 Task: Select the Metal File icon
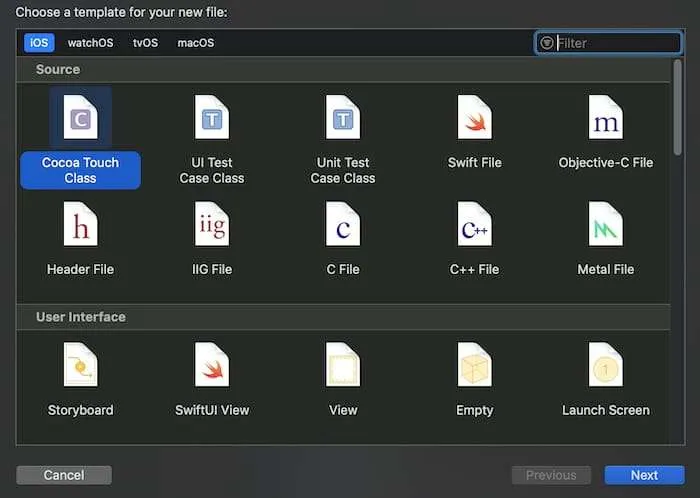pyautogui.click(x=606, y=224)
